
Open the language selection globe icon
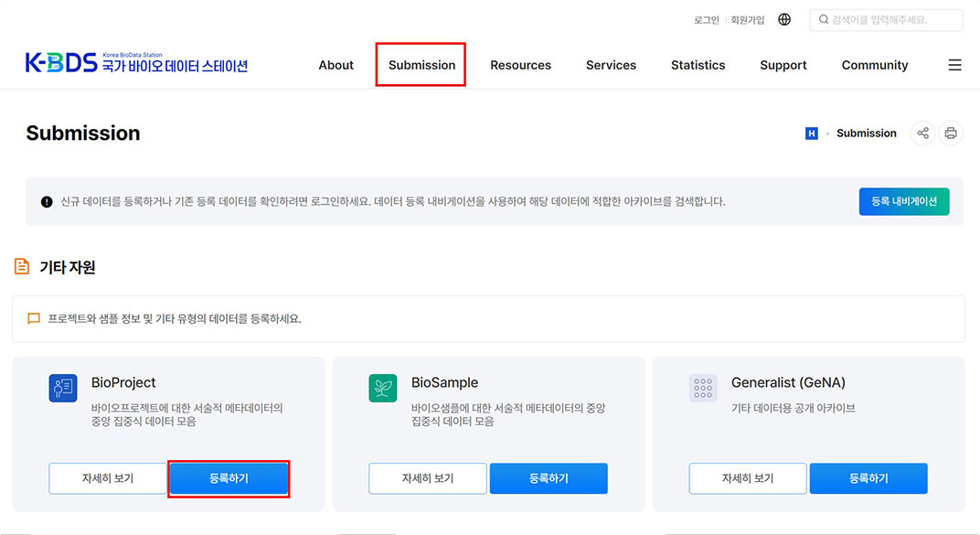(x=784, y=18)
